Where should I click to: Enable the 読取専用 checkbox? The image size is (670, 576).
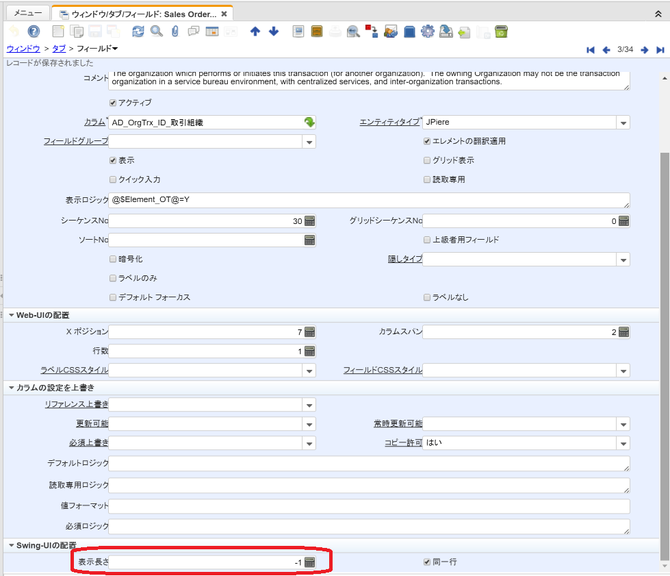point(427,179)
